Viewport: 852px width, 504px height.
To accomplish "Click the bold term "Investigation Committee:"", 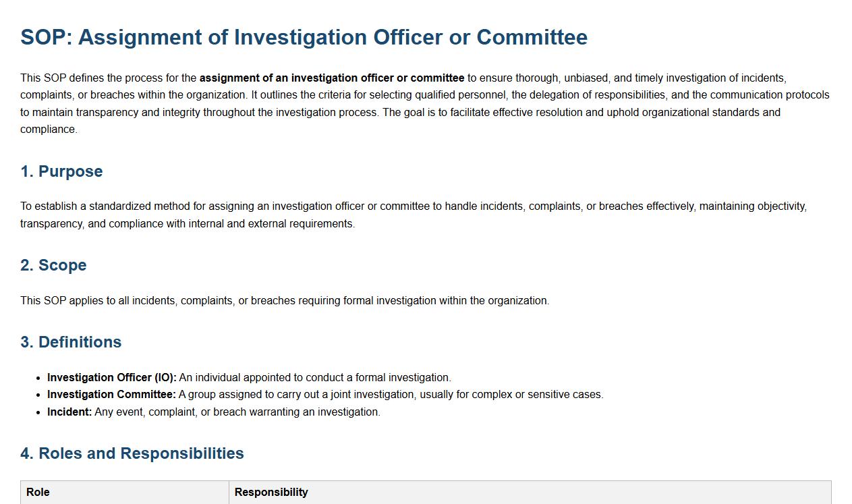I will (x=111, y=395).
